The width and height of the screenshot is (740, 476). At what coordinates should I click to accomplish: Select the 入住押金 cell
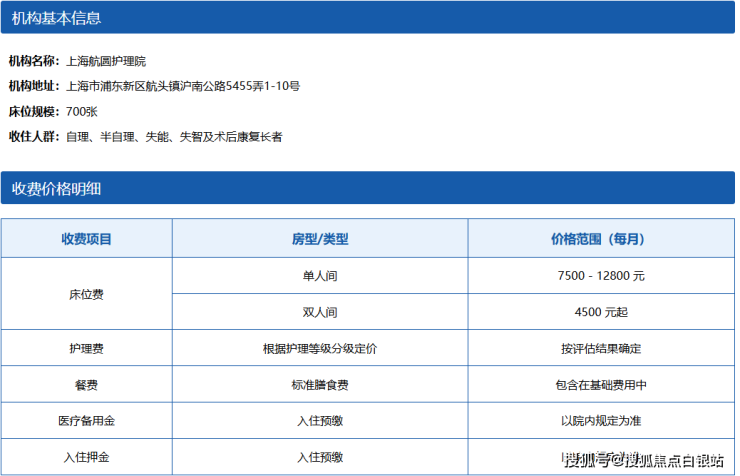pos(86,457)
